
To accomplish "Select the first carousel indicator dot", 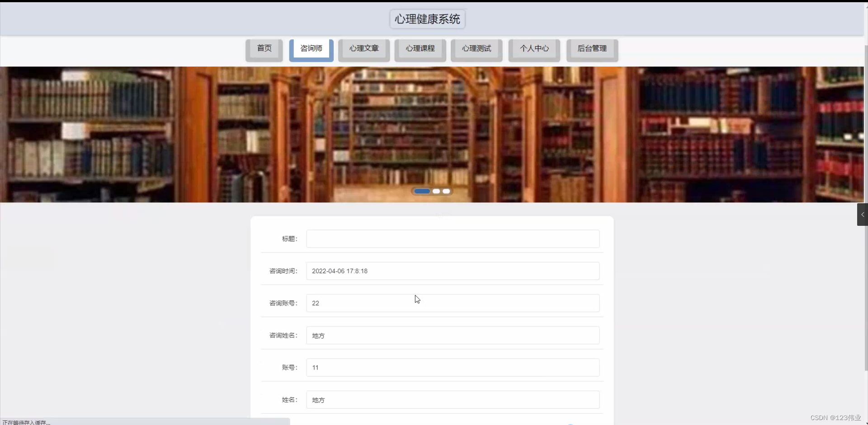I will tap(421, 191).
